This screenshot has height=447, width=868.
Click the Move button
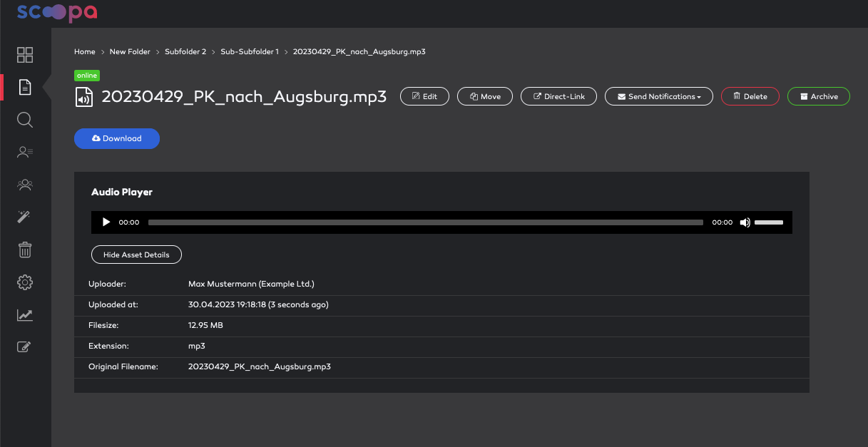[485, 96]
